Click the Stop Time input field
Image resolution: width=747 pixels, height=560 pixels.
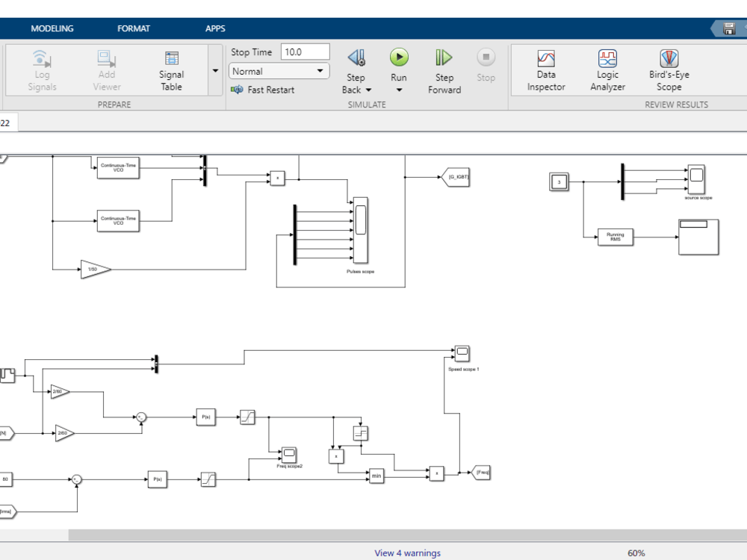click(306, 51)
